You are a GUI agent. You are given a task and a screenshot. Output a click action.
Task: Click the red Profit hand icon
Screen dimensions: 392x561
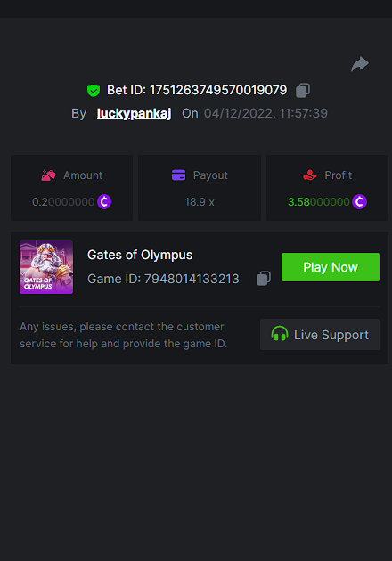pos(310,175)
